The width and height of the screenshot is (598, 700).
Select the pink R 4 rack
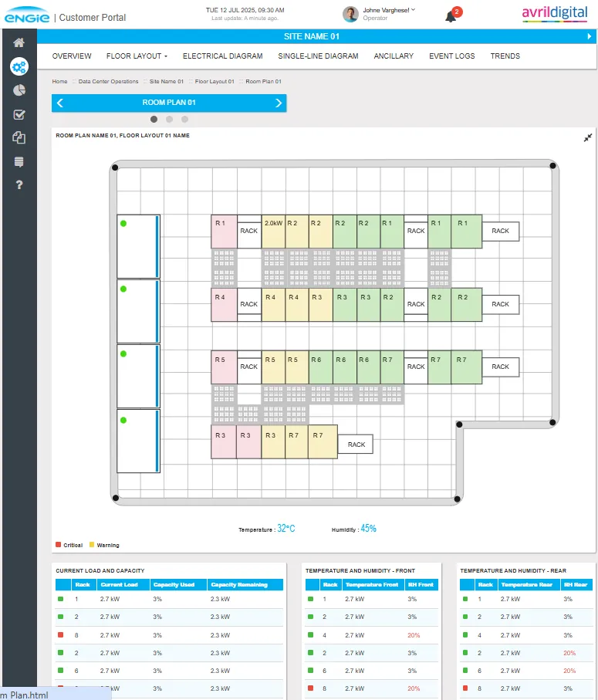[224, 305]
